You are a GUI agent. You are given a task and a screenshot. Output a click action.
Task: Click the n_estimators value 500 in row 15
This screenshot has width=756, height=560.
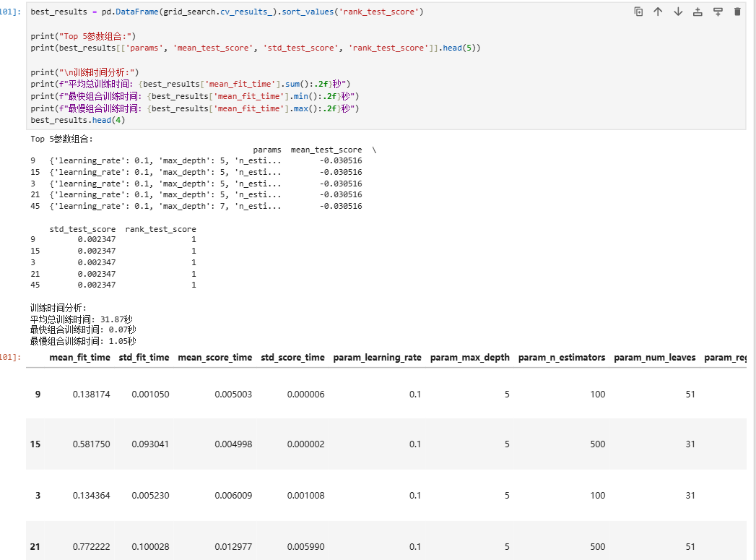click(597, 444)
